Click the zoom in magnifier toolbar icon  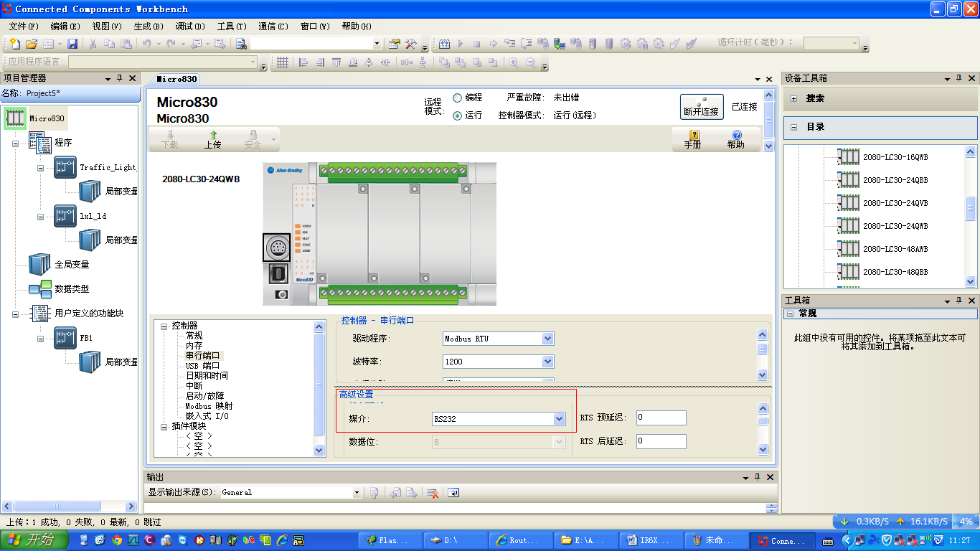tap(514, 63)
